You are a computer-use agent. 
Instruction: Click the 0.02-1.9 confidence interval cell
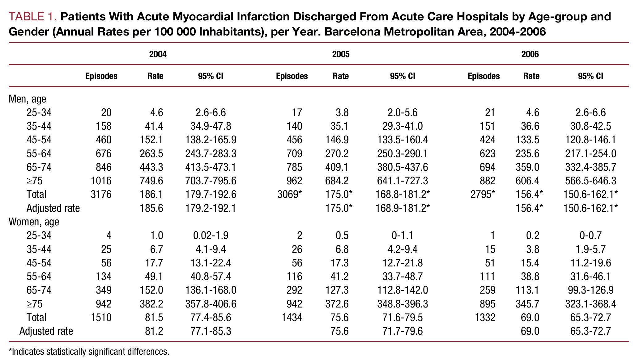(x=211, y=236)
